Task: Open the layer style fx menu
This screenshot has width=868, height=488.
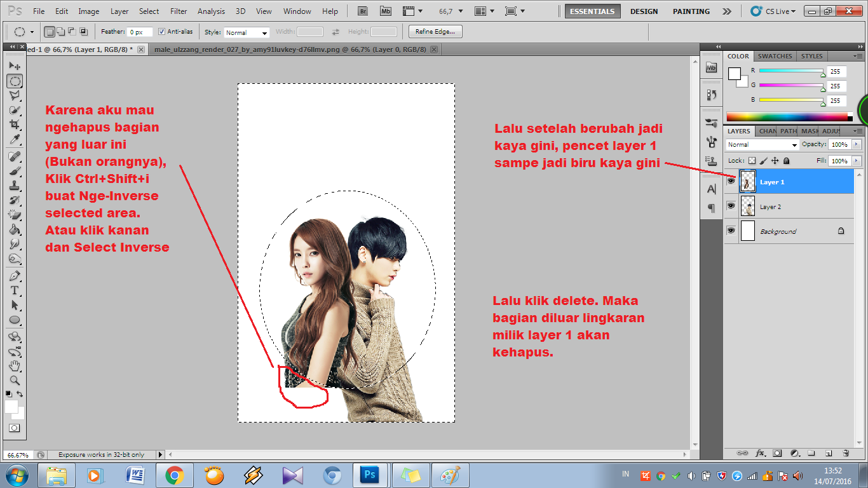Action: tap(760, 453)
